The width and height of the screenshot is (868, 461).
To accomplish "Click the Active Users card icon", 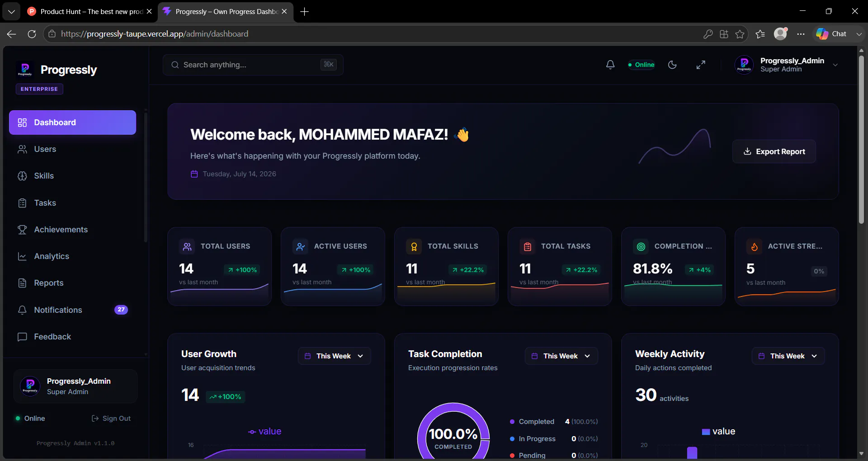I will click(301, 246).
